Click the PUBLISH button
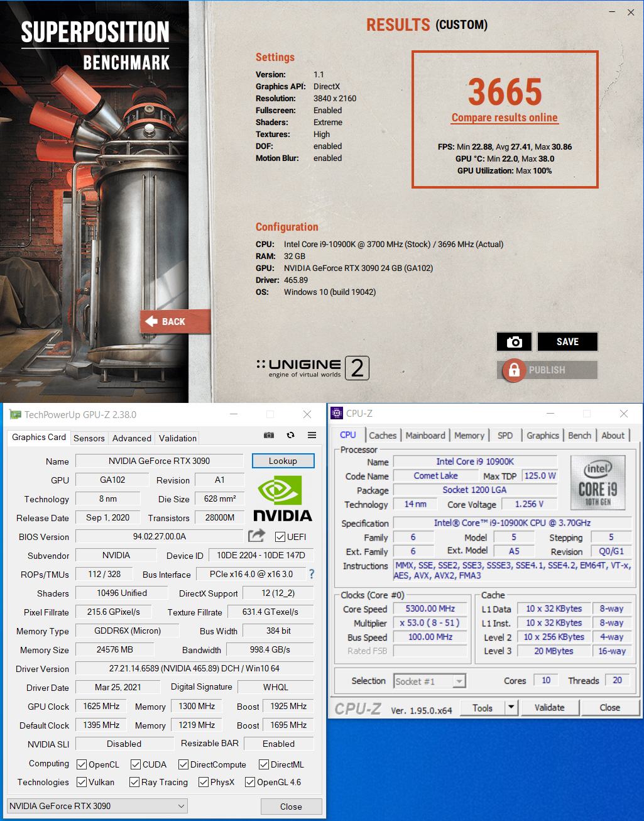 point(547,370)
